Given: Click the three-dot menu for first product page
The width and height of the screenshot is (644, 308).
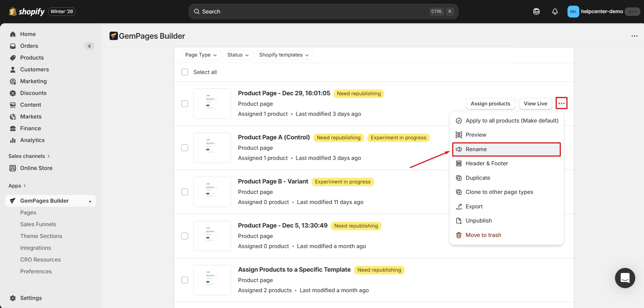Looking at the screenshot, I should click(x=561, y=103).
